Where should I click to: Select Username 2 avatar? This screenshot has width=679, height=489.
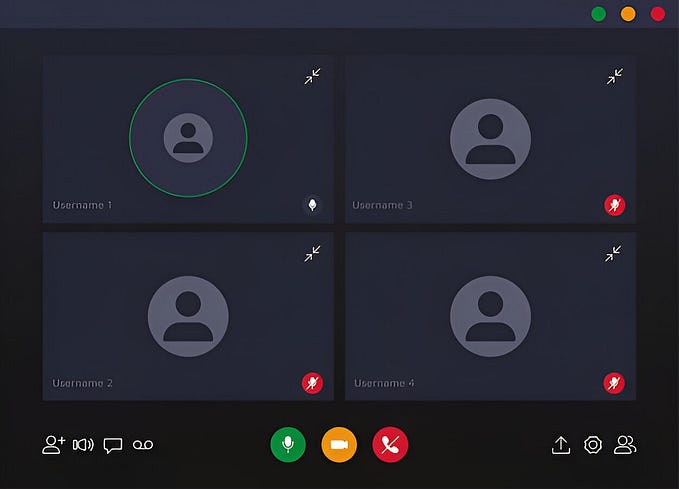pos(188,317)
